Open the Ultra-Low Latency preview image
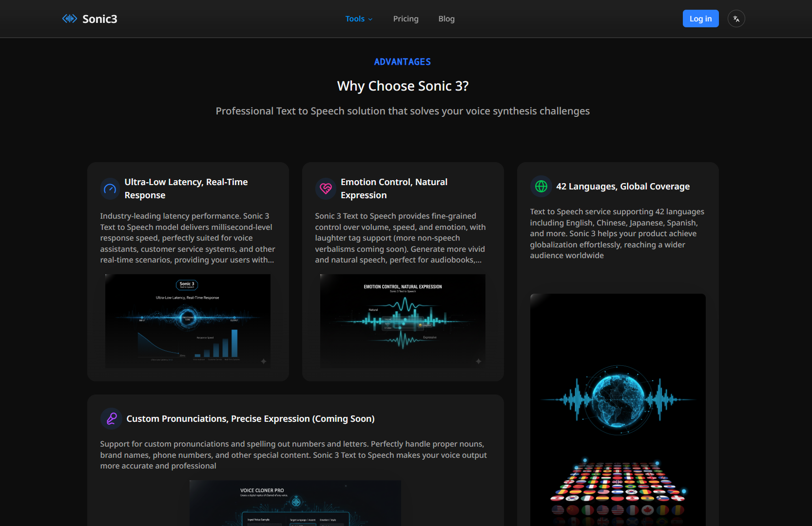812x526 pixels. 188,321
